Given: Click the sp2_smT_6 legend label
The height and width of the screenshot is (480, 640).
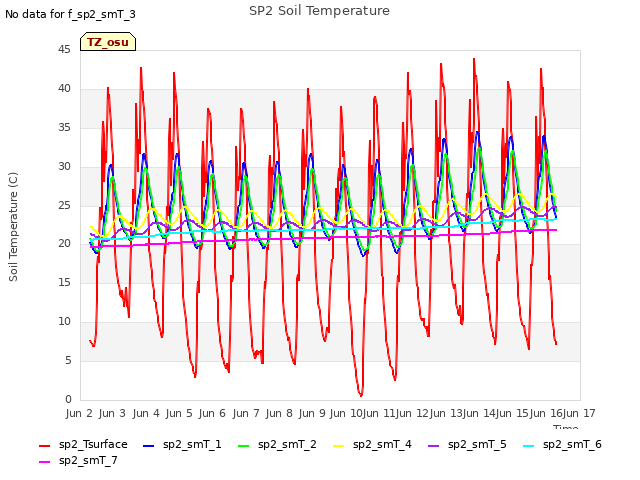Looking at the screenshot, I should (572, 444).
